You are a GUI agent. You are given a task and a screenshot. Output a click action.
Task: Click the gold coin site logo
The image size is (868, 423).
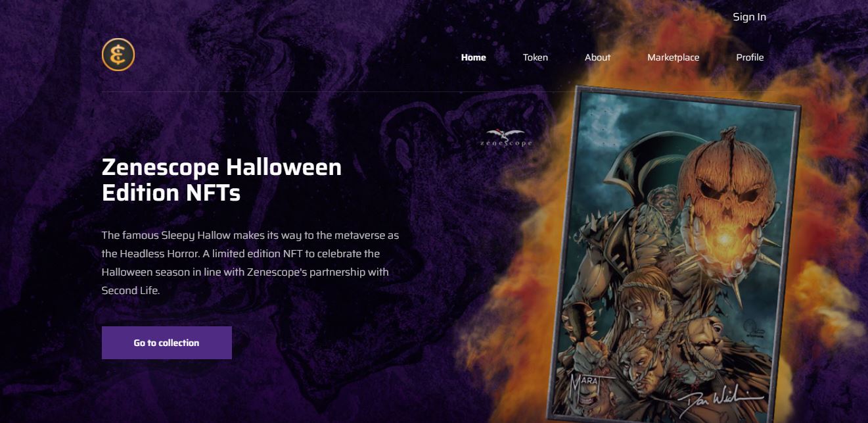[118, 55]
